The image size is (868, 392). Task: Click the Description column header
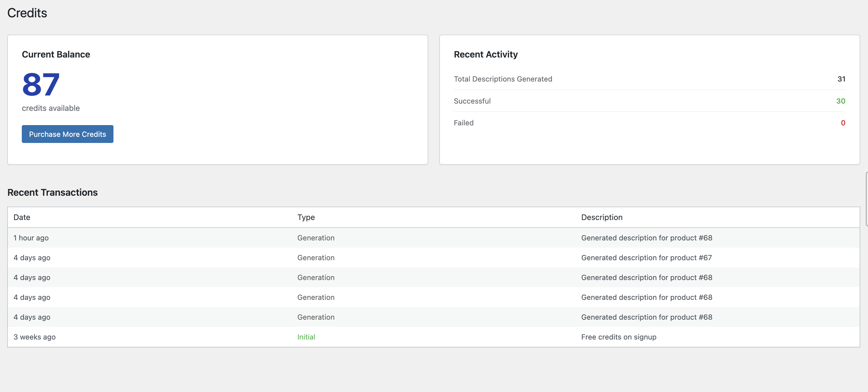tap(601, 217)
